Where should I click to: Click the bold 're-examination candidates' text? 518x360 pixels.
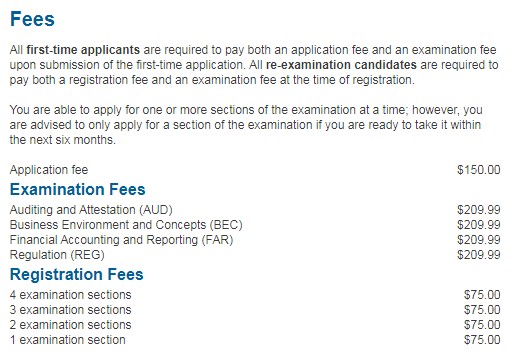341,65
